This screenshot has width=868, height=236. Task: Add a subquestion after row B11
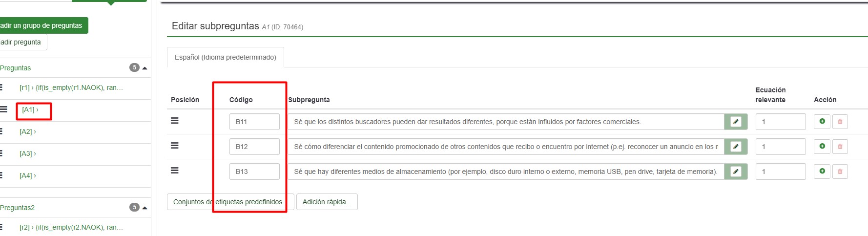[x=822, y=121]
